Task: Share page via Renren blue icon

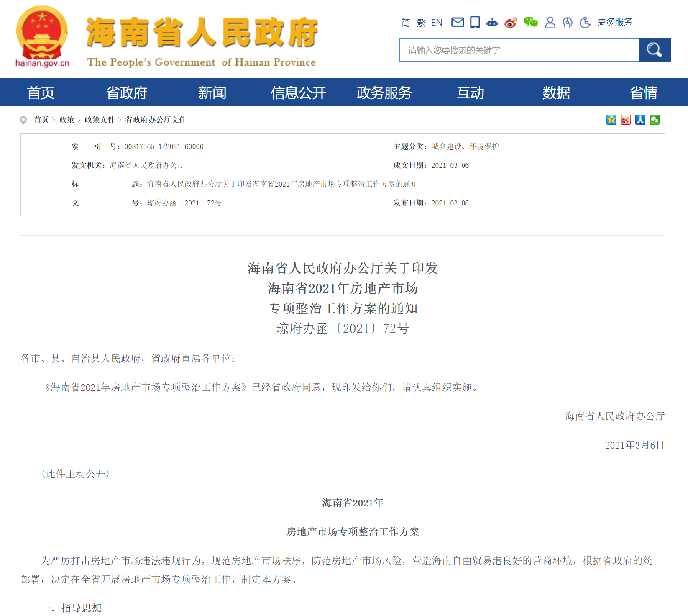Action: click(x=640, y=120)
